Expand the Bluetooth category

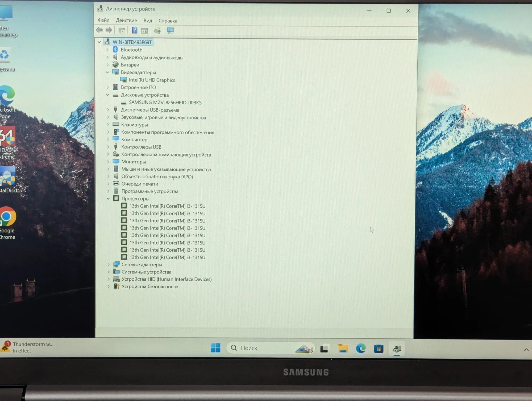click(107, 50)
